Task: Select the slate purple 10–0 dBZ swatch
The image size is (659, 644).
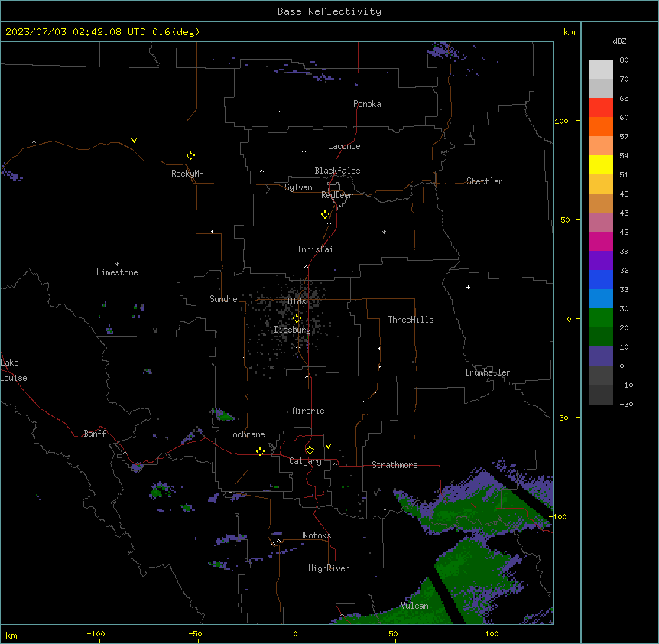Action: 601,356
